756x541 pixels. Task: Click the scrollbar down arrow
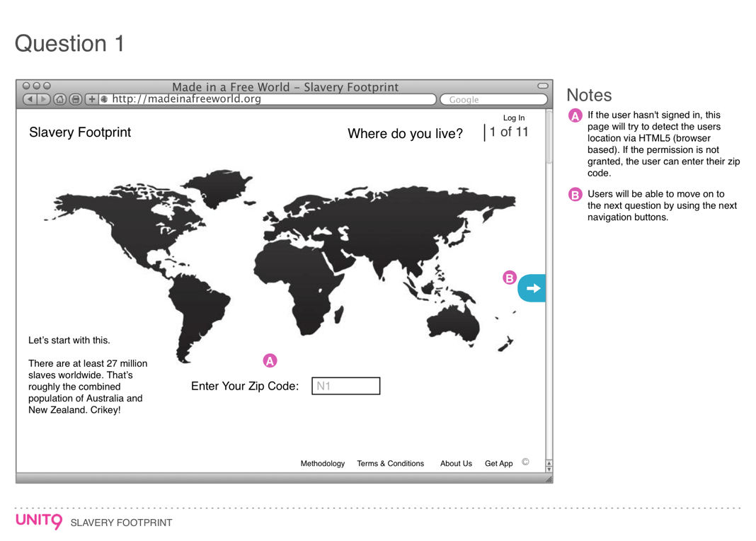point(549,469)
